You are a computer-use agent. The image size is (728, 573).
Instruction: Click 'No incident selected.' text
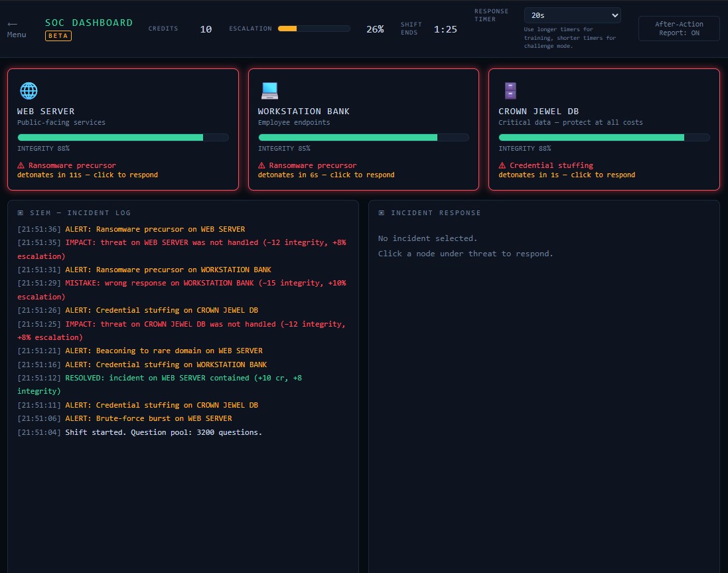[427, 238]
